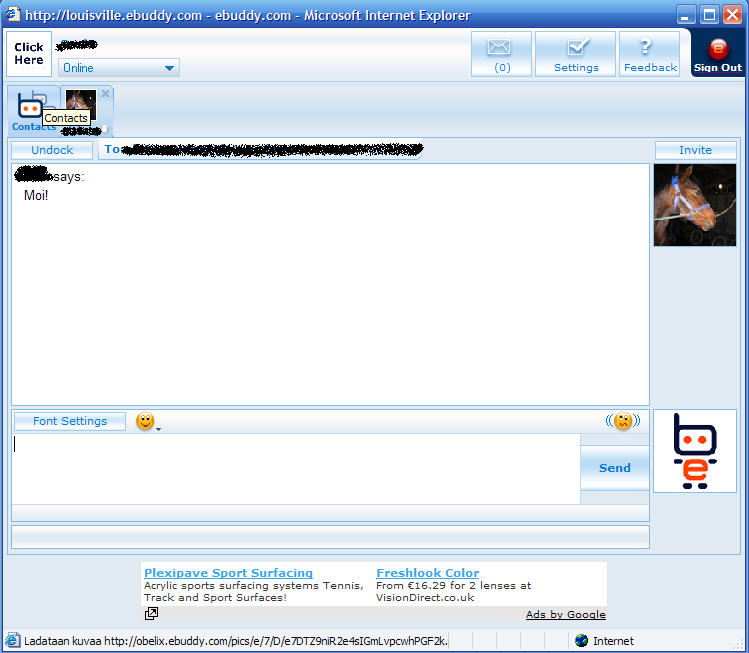
Task: Click the eBuddy robot logo picture
Action: [695, 451]
